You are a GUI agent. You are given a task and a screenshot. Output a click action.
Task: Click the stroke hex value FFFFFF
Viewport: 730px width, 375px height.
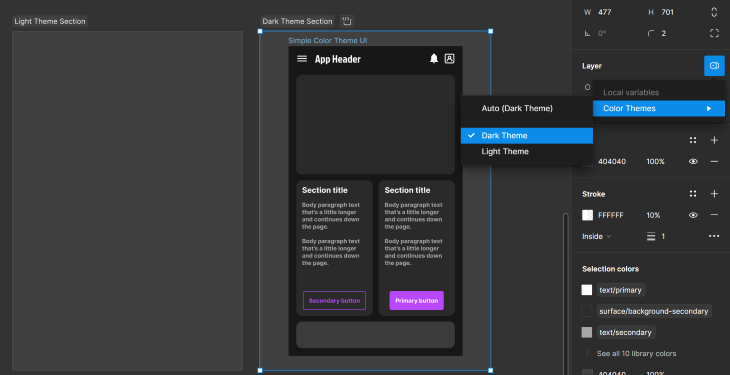coord(611,215)
